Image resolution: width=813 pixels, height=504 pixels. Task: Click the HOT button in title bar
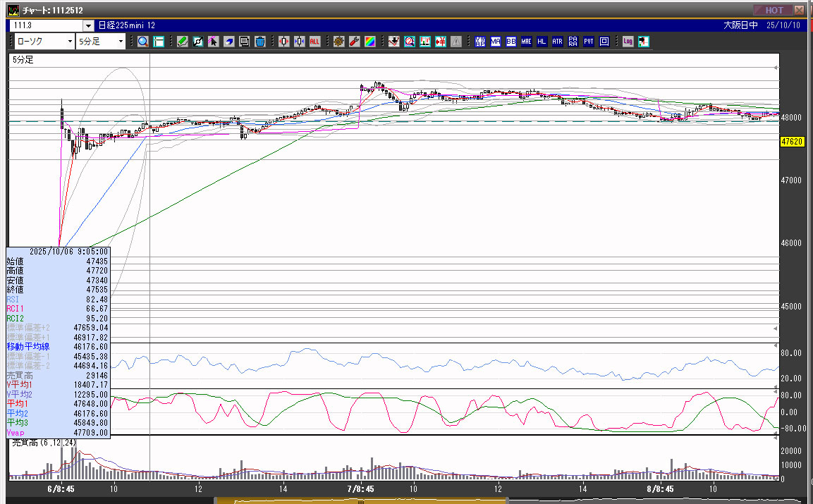773,10
